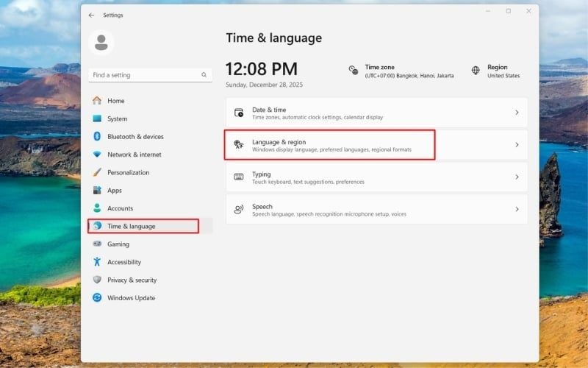Click "Time zones, automatic clock settings" description
Image resolution: width=588 pixels, height=368 pixels.
coord(318,117)
